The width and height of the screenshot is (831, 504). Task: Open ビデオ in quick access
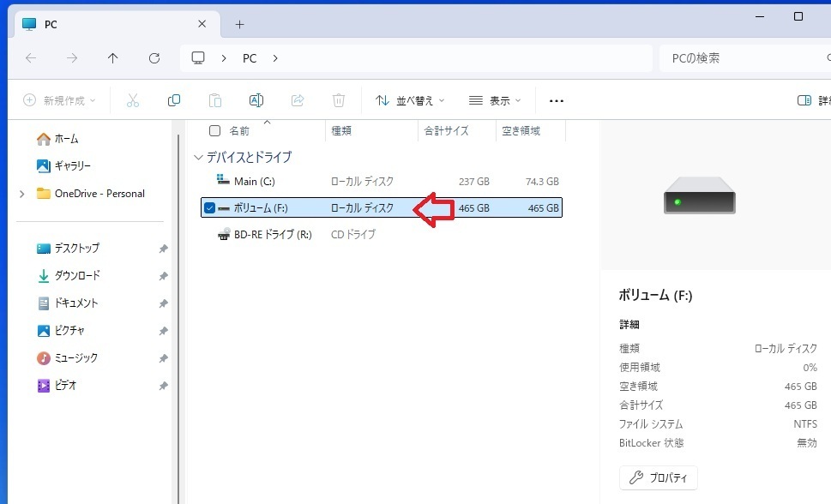pos(57,386)
